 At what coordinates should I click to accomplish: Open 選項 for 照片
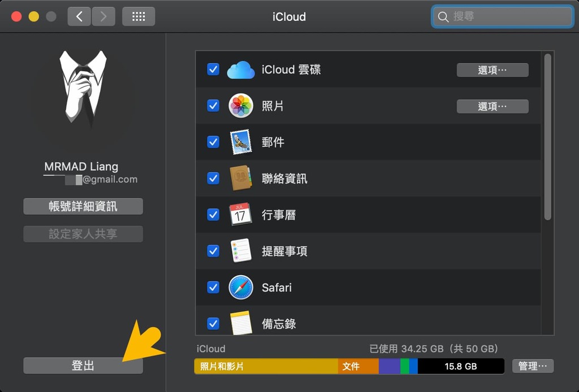[x=492, y=106]
